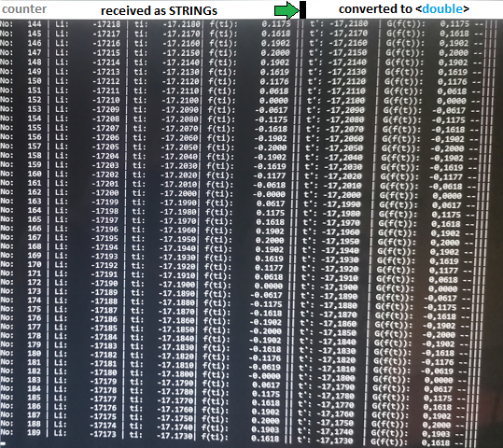The height and width of the screenshot is (448, 503).
Task: Click Li value -17210 in row 152
Action: (105, 100)
